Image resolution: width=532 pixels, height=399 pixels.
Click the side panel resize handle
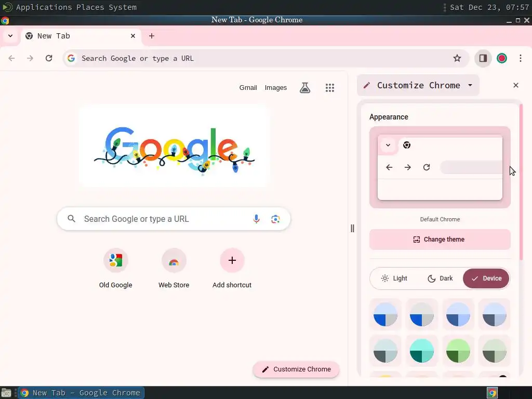point(352,229)
